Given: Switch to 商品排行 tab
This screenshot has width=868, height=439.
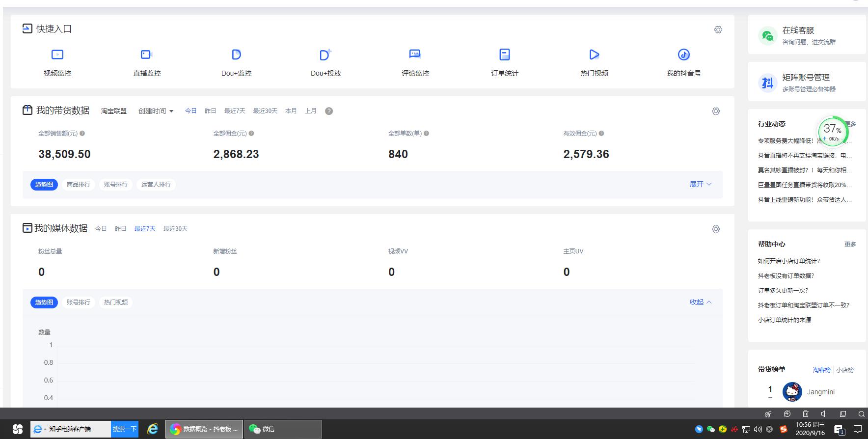Looking at the screenshot, I should coord(79,185).
